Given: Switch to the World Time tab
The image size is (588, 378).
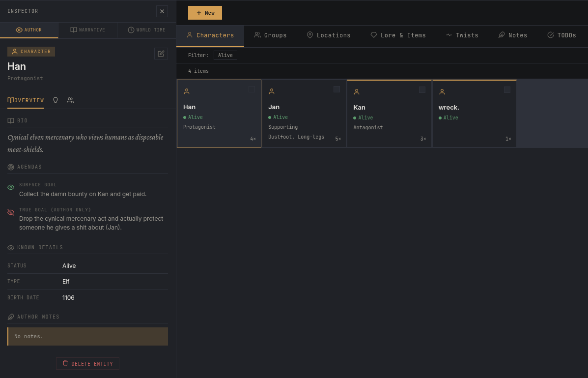Looking at the screenshot, I should pyautogui.click(x=146, y=30).
